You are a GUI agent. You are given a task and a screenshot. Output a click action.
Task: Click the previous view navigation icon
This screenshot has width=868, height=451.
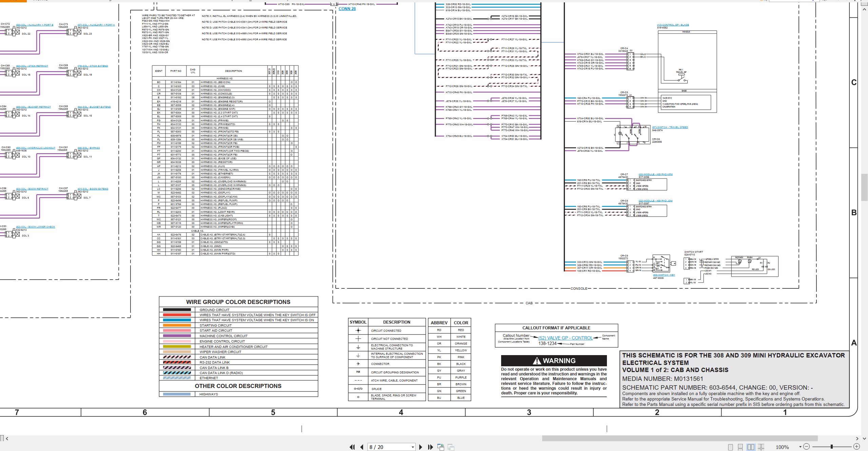(441, 447)
